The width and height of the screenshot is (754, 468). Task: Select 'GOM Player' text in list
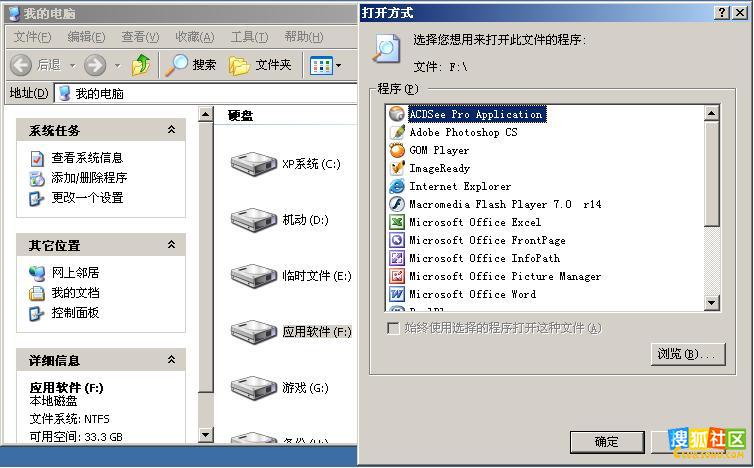[x=439, y=150]
